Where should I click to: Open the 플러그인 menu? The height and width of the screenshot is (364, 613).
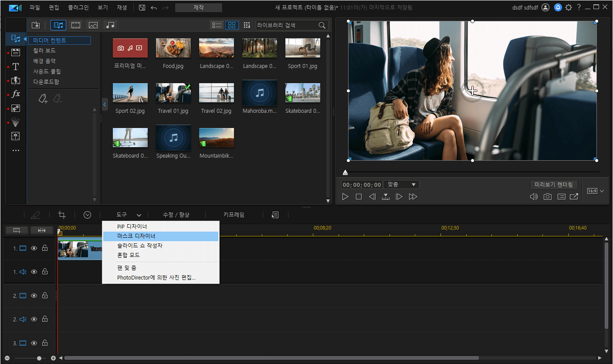click(x=78, y=8)
